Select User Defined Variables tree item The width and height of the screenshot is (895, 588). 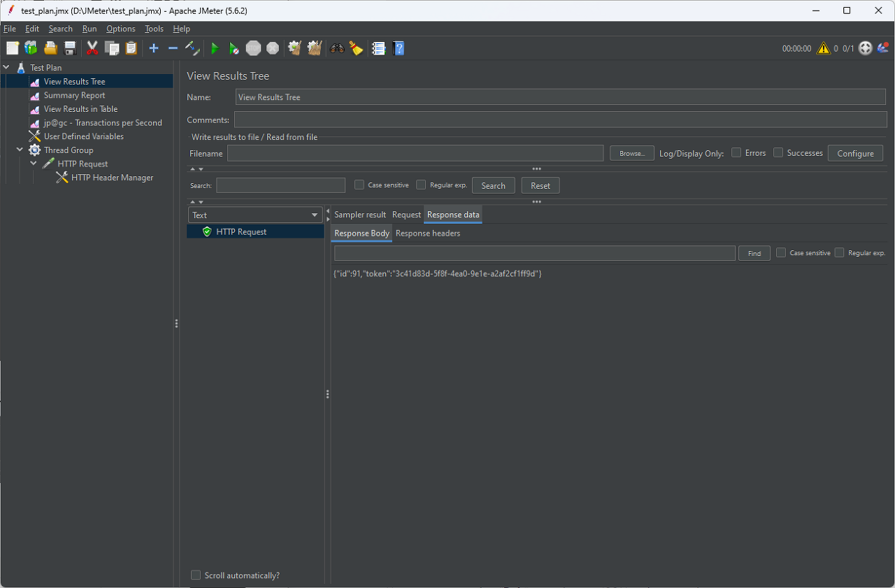pyautogui.click(x=83, y=136)
